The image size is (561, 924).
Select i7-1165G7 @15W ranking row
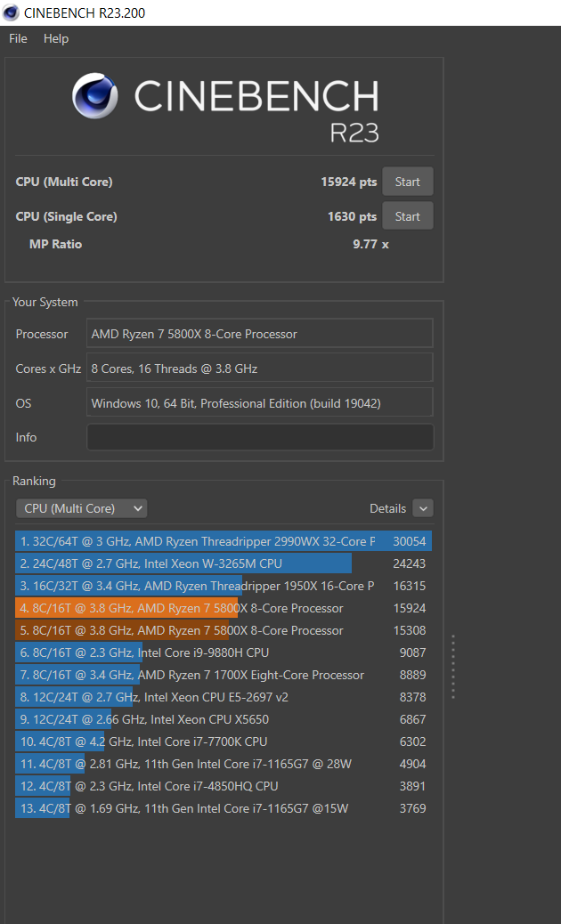point(224,808)
